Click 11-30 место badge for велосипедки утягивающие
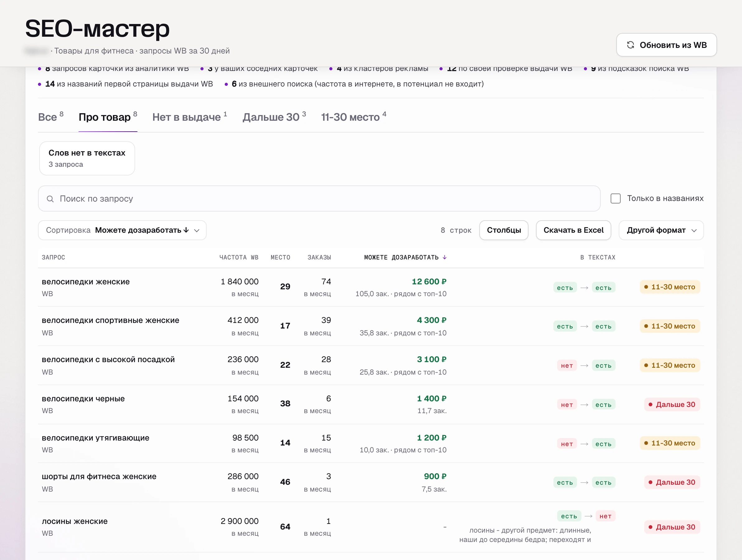Viewport: 742px width, 560px height. click(x=669, y=443)
